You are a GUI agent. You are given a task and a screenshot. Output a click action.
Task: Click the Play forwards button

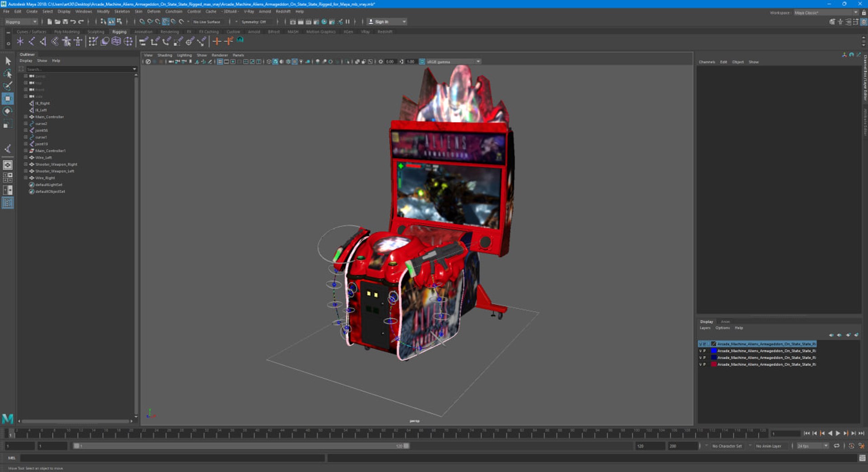[838, 433]
